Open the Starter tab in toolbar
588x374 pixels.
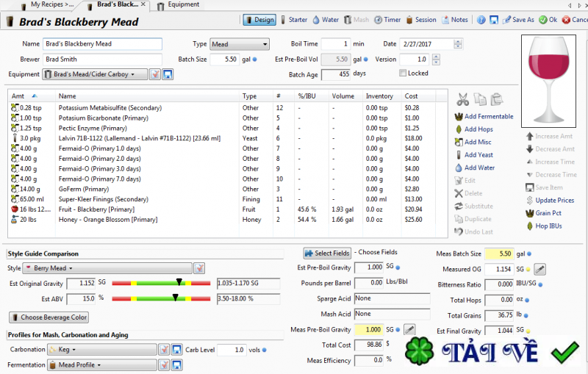(x=293, y=21)
